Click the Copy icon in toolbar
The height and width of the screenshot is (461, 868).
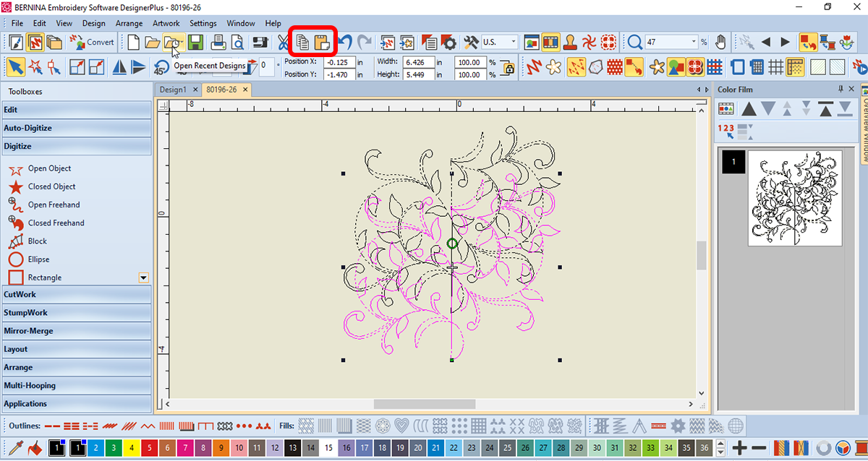click(302, 43)
